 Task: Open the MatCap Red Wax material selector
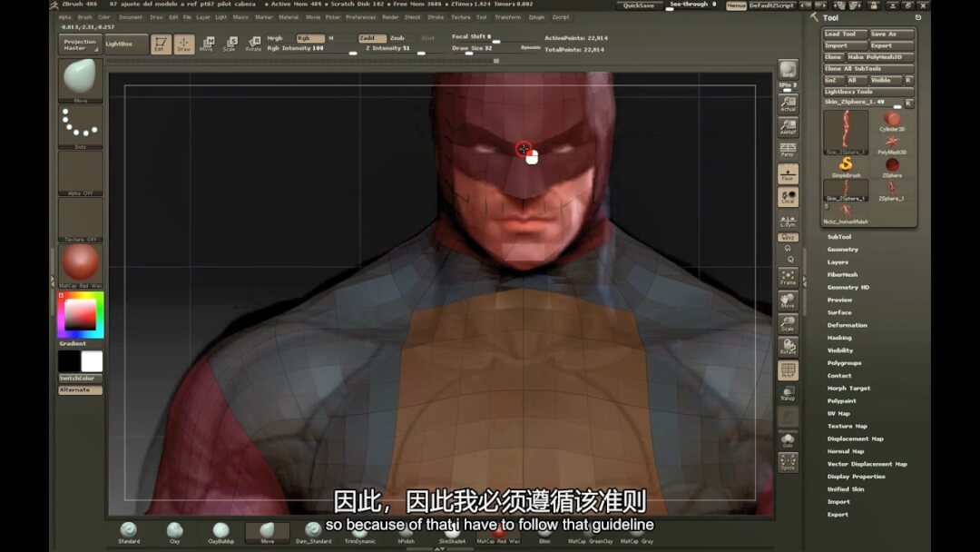pos(81,266)
